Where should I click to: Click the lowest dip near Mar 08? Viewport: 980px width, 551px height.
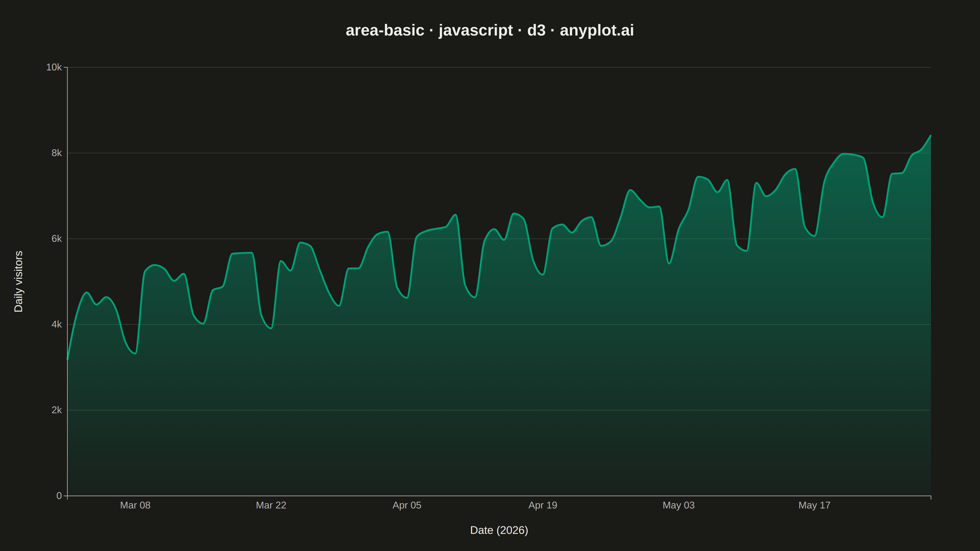[x=135, y=353]
